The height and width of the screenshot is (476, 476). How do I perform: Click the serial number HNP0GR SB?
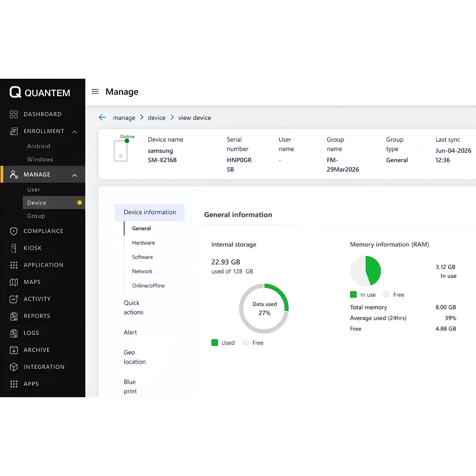click(x=239, y=164)
